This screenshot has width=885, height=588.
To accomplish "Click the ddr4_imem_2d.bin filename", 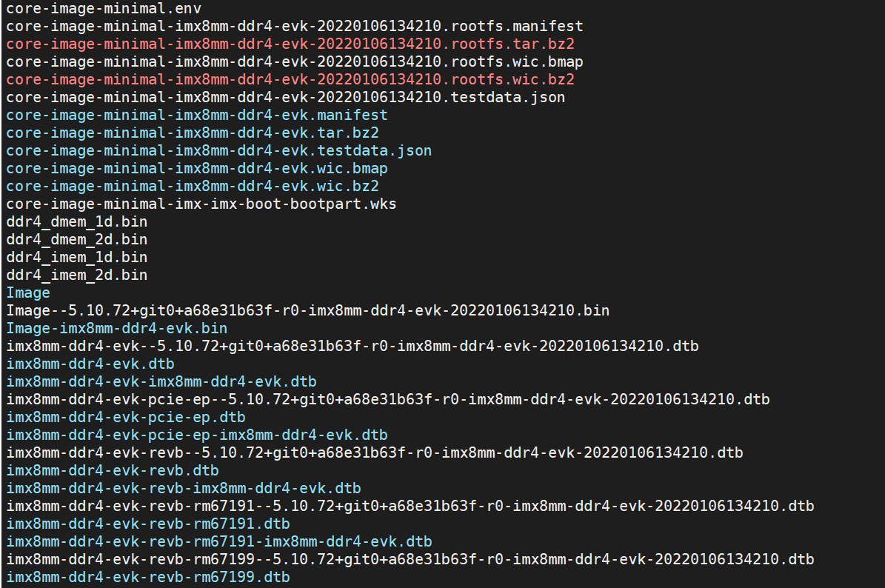I will tap(77, 275).
